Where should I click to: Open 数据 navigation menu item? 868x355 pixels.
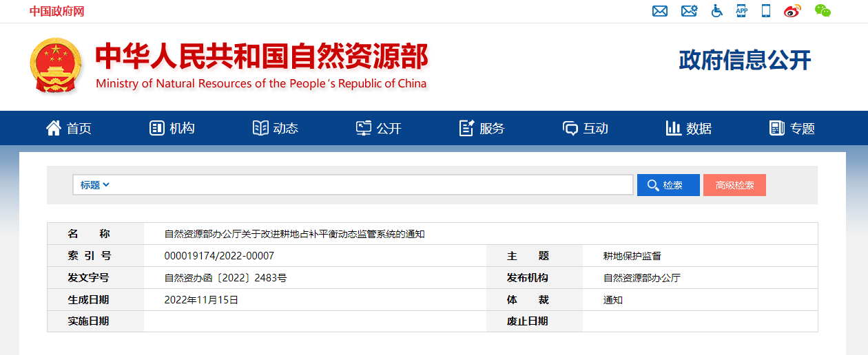tap(699, 129)
